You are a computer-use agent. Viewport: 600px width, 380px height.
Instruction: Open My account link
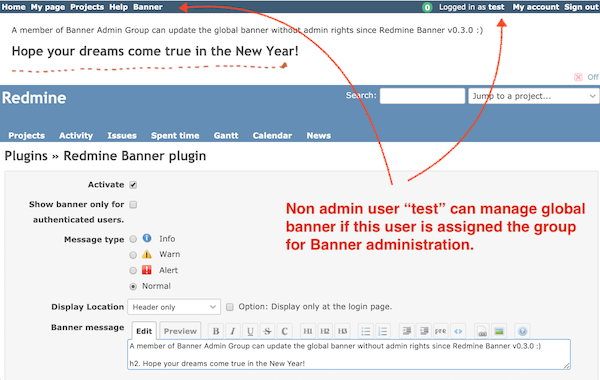click(536, 7)
